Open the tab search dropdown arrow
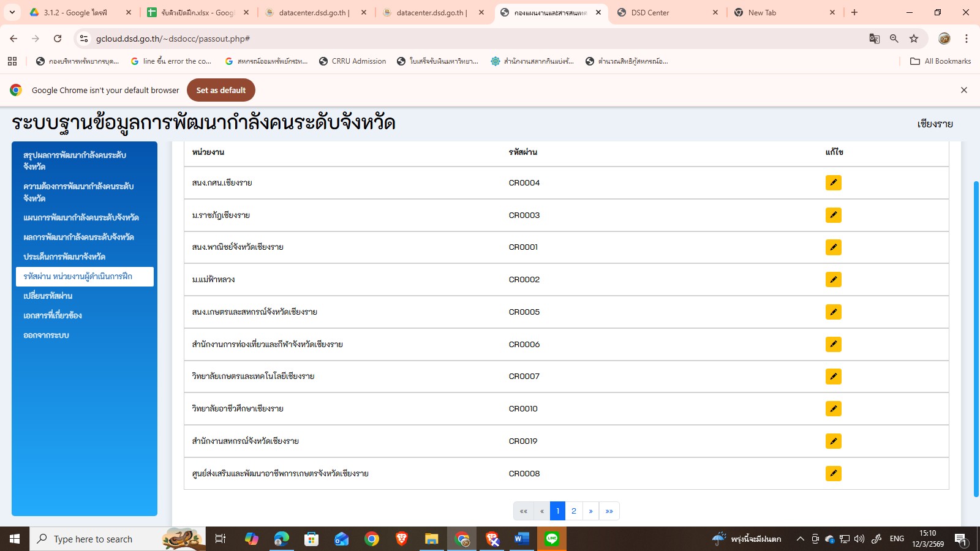The width and height of the screenshot is (980, 551). pyautogui.click(x=12, y=12)
